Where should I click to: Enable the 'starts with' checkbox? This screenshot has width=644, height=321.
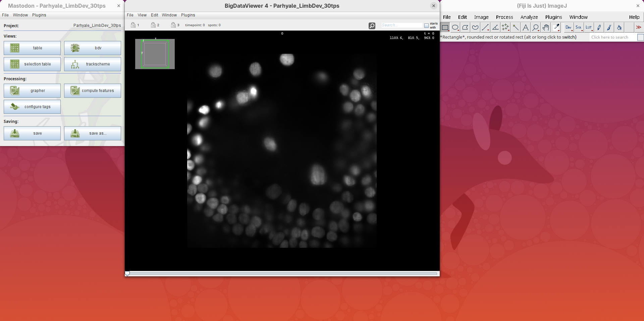pos(426,26)
